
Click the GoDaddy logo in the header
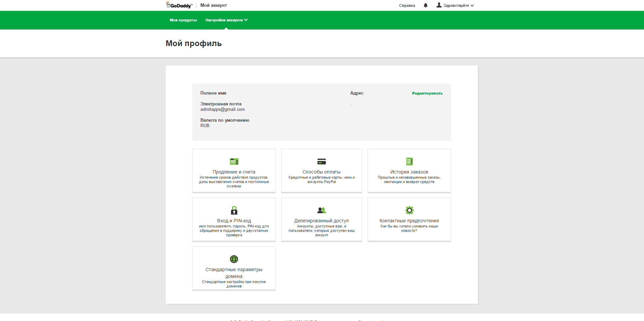coord(179,5)
